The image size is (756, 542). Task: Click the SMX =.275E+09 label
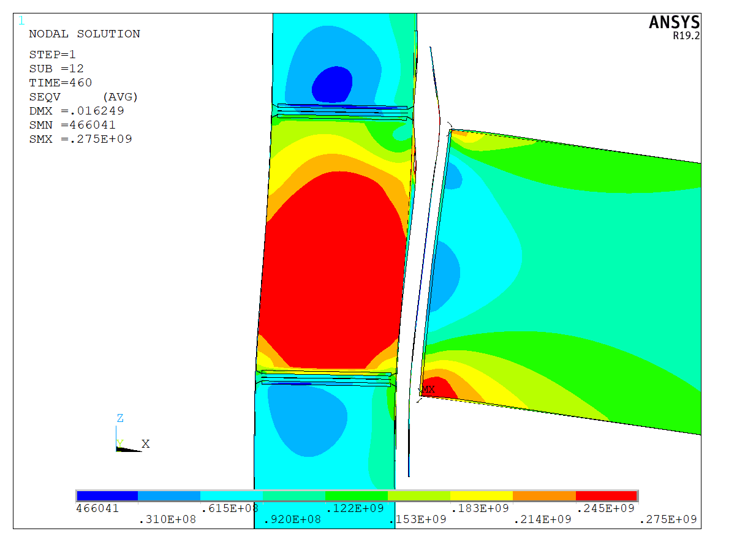tap(80, 139)
